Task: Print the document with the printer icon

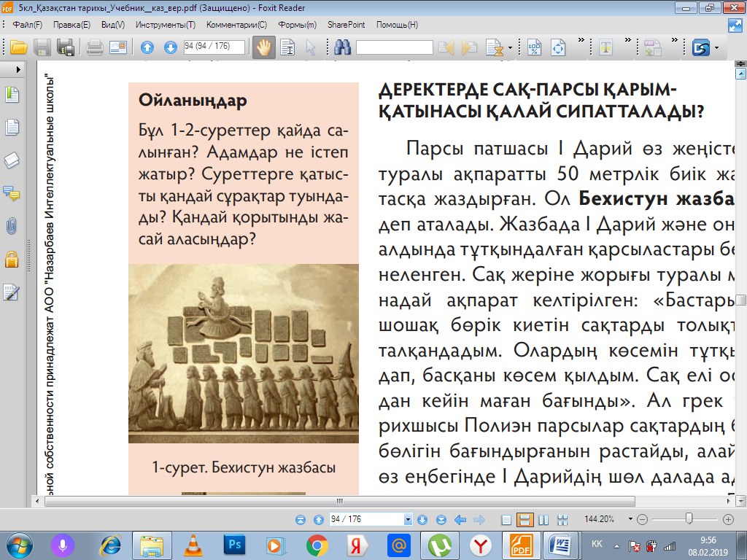Action: coord(94,47)
